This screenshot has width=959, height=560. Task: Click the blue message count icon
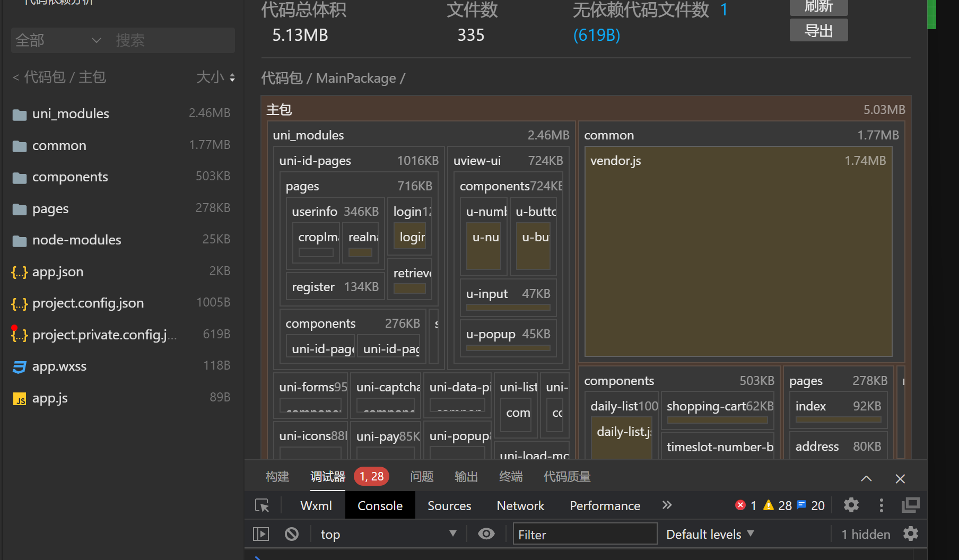802,505
